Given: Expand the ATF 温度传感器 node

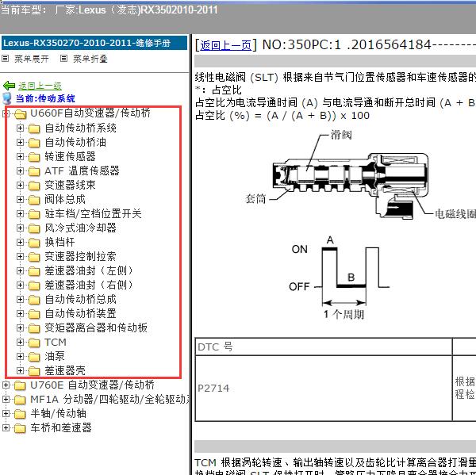Looking at the screenshot, I should click(20, 170).
